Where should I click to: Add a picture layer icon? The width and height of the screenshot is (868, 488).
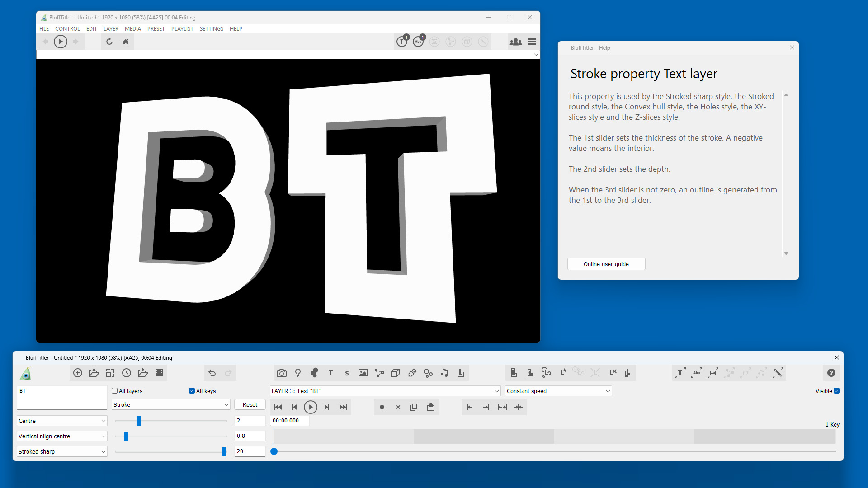363,373
